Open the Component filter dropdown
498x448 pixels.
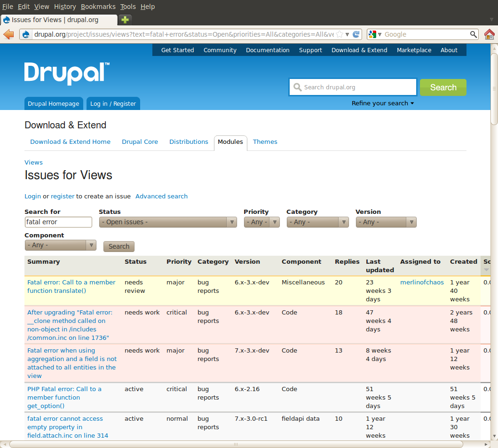[60, 245]
